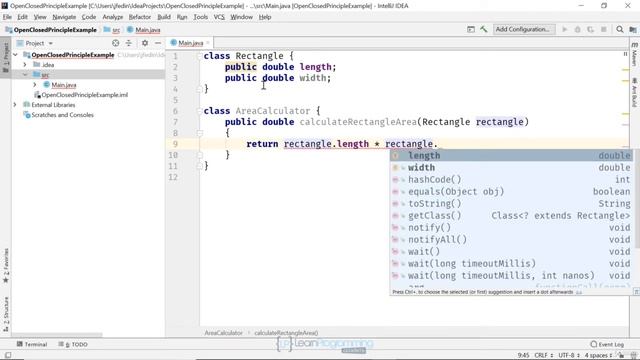
Task: Open the Refactor menu
Action: tap(140, 17)
